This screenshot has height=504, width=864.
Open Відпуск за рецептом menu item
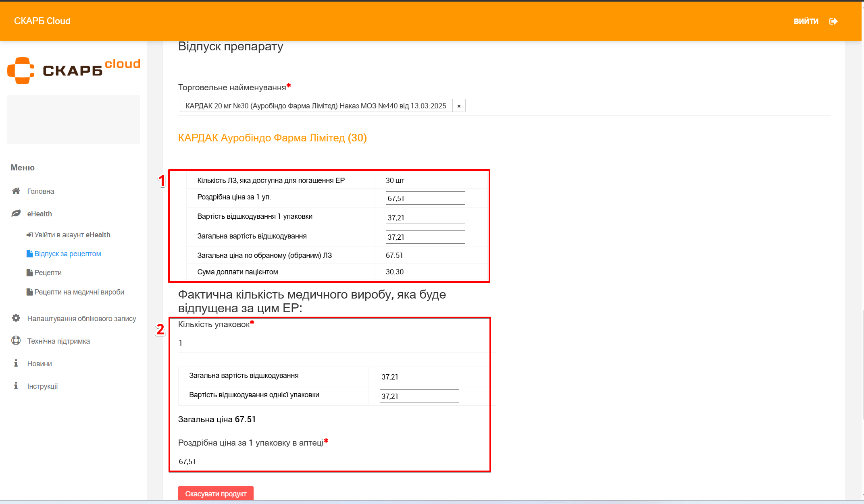tap(67, 254)
